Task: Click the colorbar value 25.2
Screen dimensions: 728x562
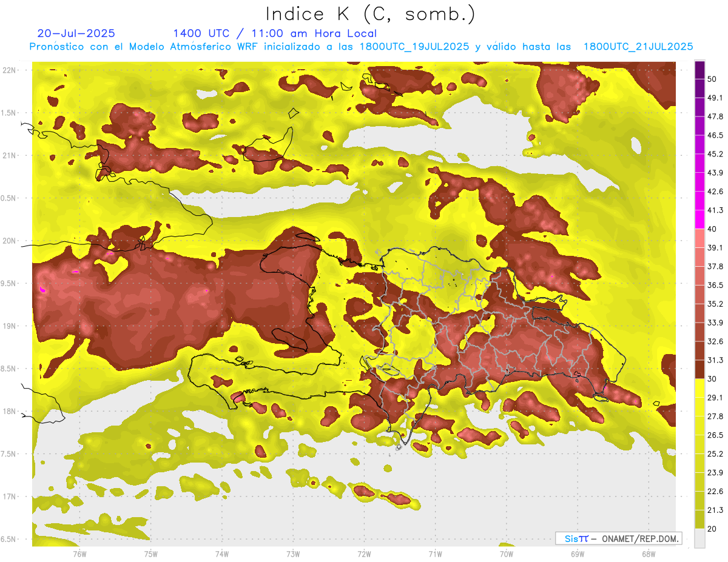Action: (715, 453)
